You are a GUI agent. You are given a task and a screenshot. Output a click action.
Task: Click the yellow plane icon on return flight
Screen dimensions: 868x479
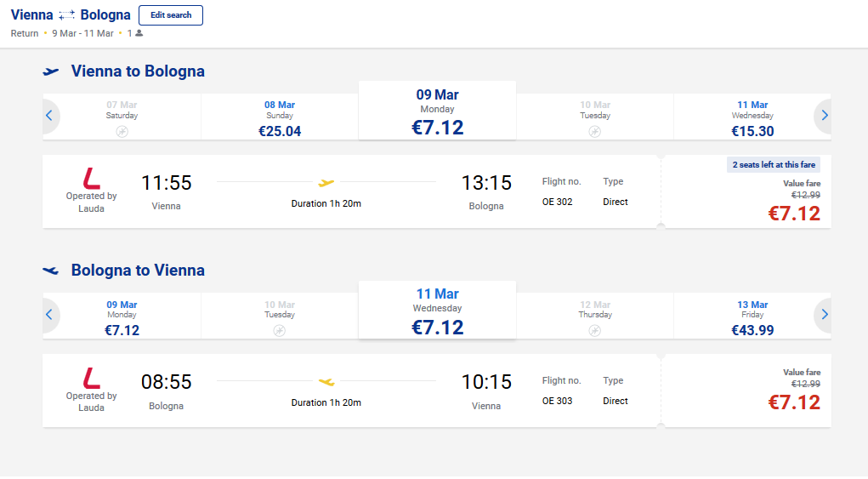(x=326, y=381)
